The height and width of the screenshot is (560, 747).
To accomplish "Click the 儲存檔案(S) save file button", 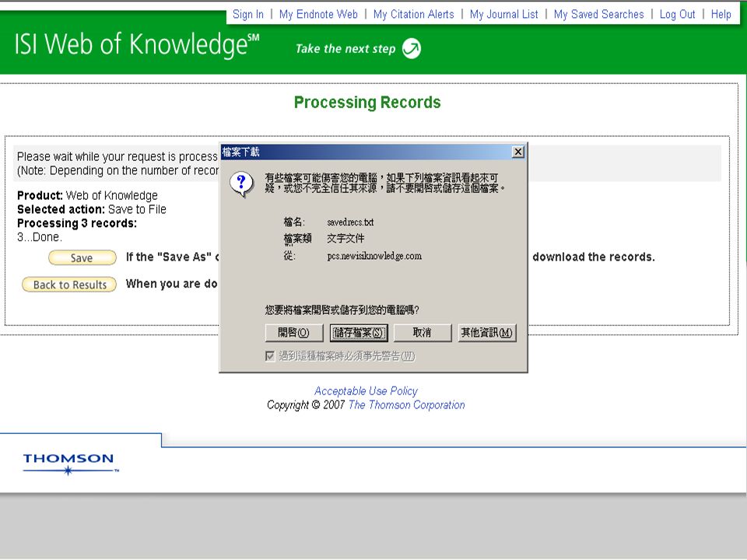I will tap(359, 332).
